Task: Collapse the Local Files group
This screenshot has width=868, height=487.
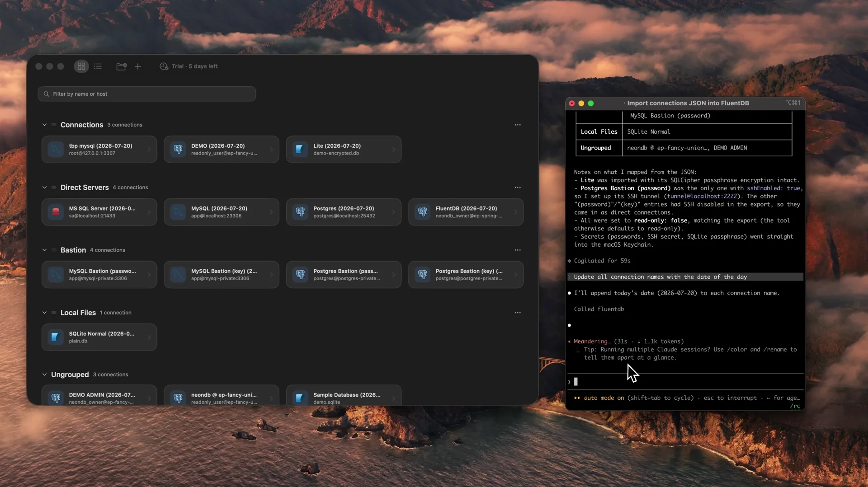Action: pyautogui.click(x=44, y=313)
